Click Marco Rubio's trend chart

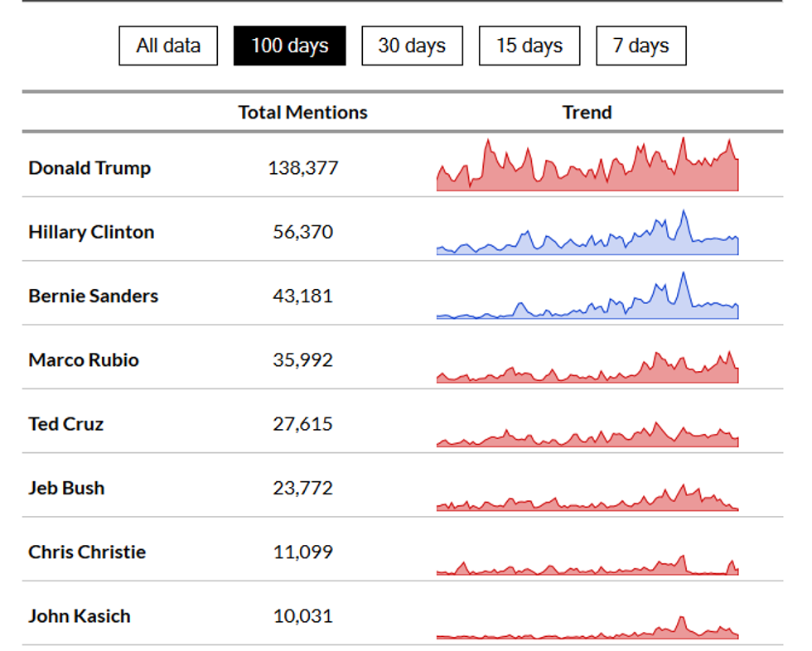coord(587,369)
